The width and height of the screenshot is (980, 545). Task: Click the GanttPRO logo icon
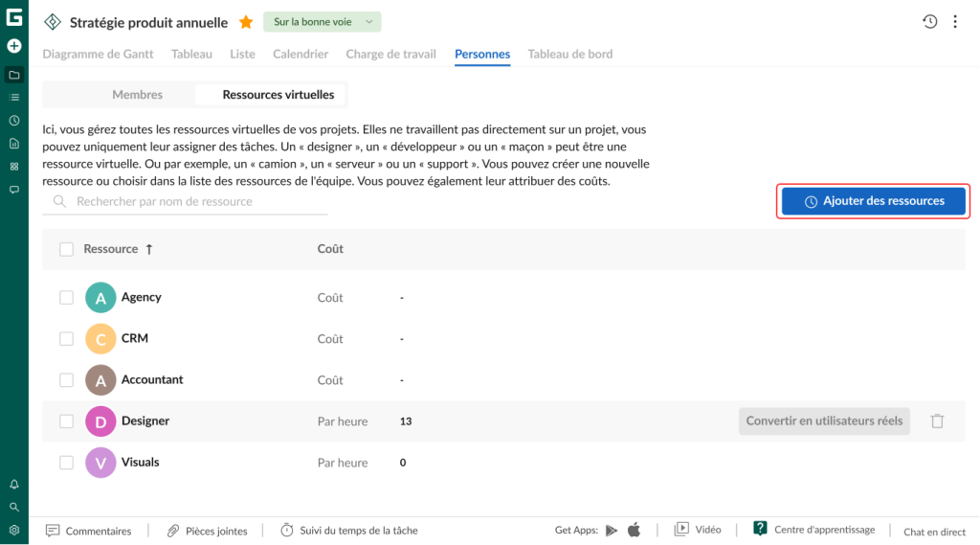pos(13,17)
